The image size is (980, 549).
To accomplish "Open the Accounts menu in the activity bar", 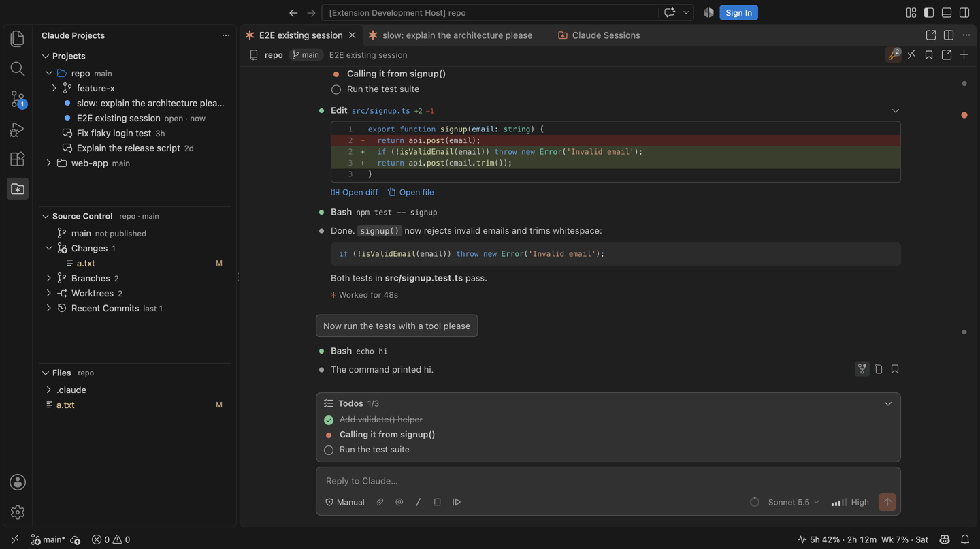I will pyautogui.click(x=18, y=482).
